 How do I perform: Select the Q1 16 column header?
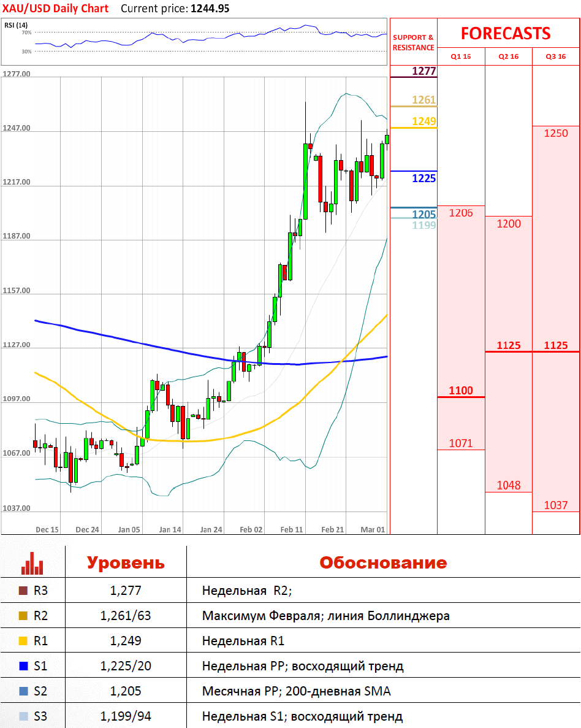(x=461, y=56)
